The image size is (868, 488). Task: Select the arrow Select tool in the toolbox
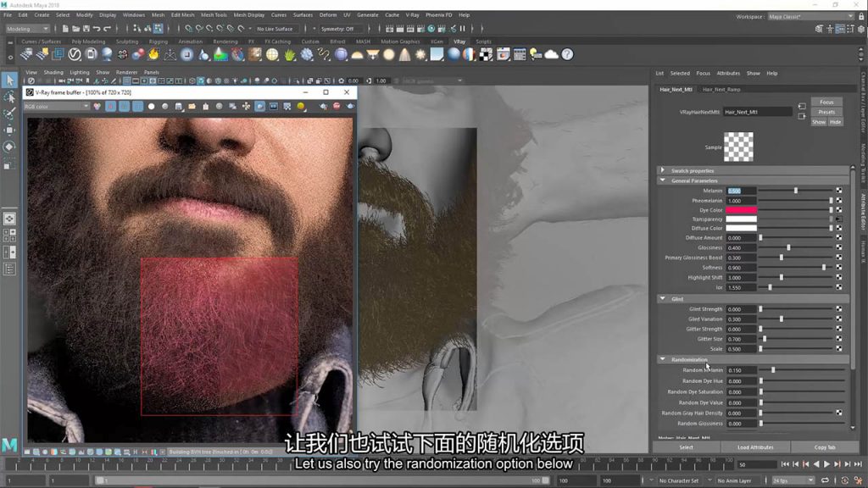point(9,80)
